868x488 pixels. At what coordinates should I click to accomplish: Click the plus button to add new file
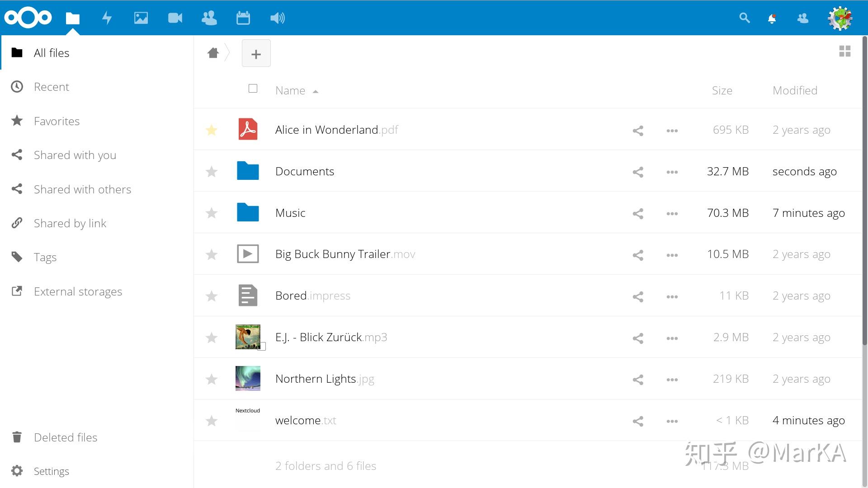click(x=256, y=53)
